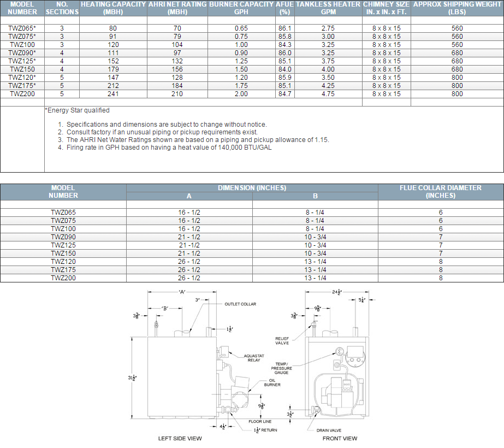Select the 1½" RETURN diagram label
This screenshot has height=448, width=504.
(x=265, y=431)
